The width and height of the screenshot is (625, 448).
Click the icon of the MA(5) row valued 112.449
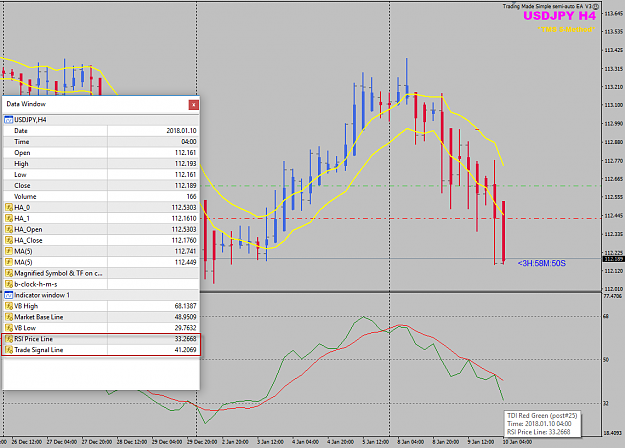(x=9, y=262)
